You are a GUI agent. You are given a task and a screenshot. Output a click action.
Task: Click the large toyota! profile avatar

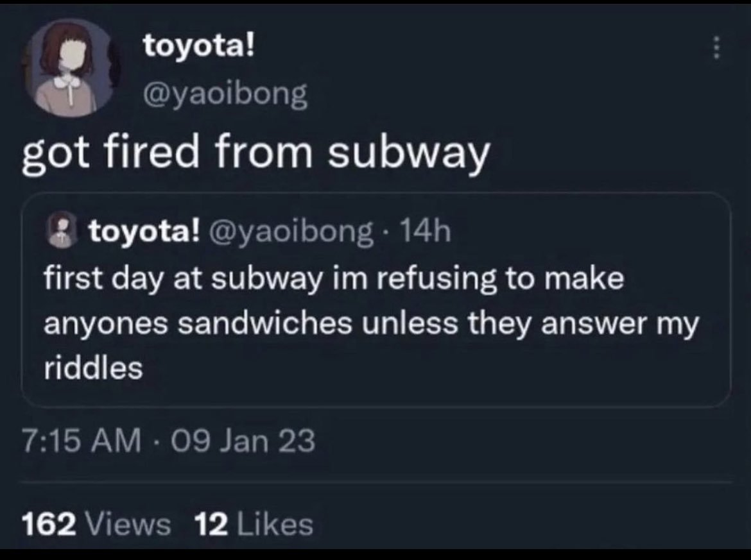click(71, 67)
